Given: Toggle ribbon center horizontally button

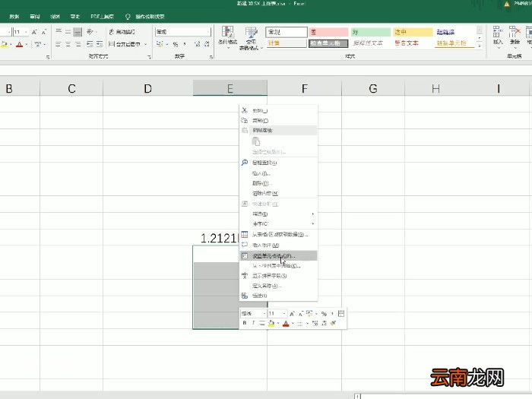Looking at the screenshot, I should click(68, 44).
